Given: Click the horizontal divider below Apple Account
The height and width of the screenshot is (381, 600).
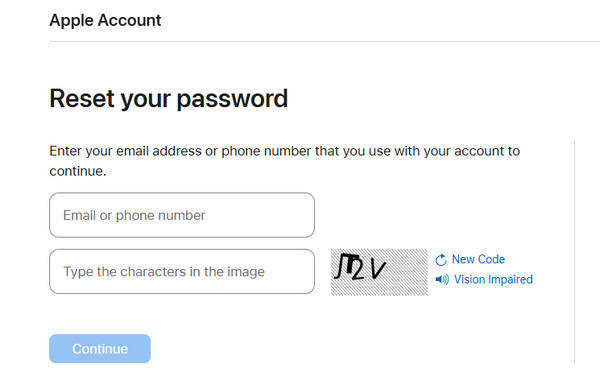Looking at the screenshot, I should [x=324, y=41].
